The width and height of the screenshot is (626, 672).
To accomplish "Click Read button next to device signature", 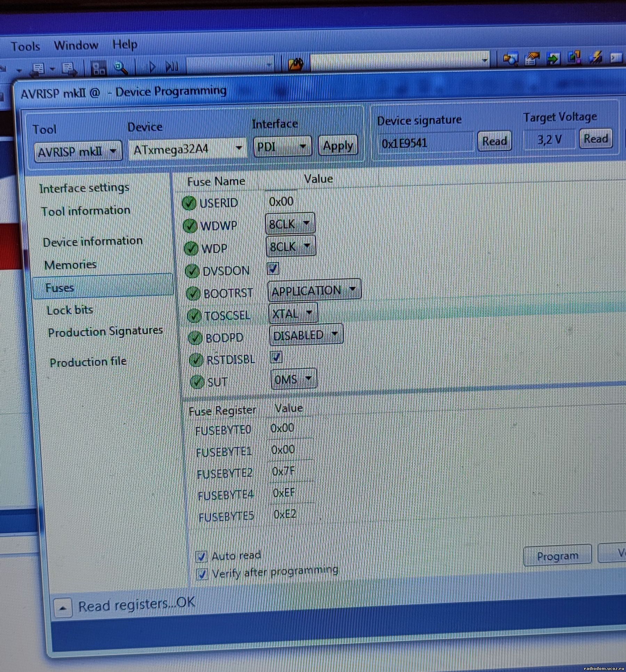I will [x=494, y=141].
